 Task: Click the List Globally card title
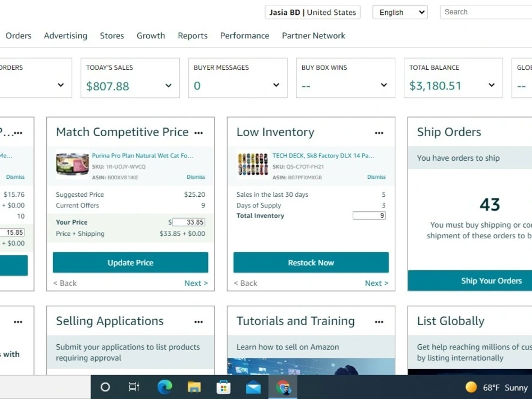click(x=451, y=321)
